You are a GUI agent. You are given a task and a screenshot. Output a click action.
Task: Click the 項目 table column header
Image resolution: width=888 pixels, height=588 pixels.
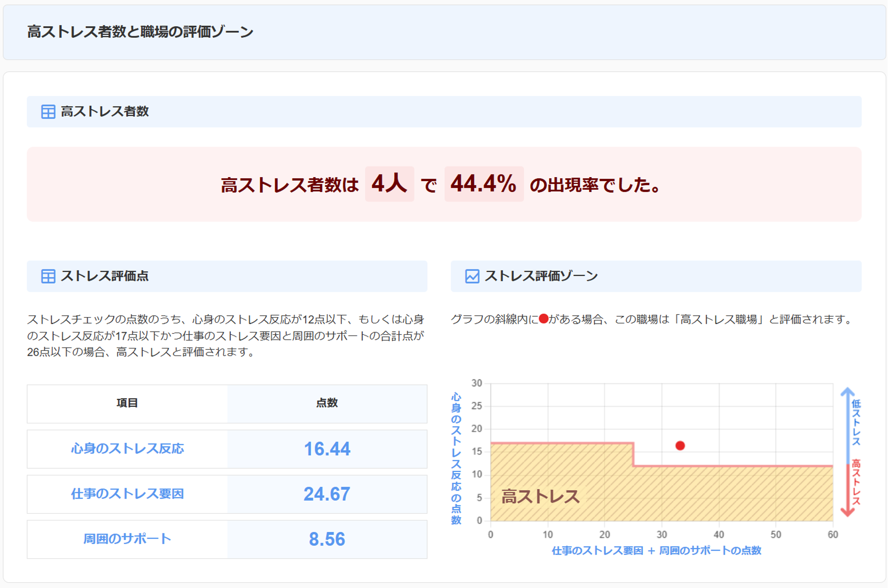coord(127,403)
